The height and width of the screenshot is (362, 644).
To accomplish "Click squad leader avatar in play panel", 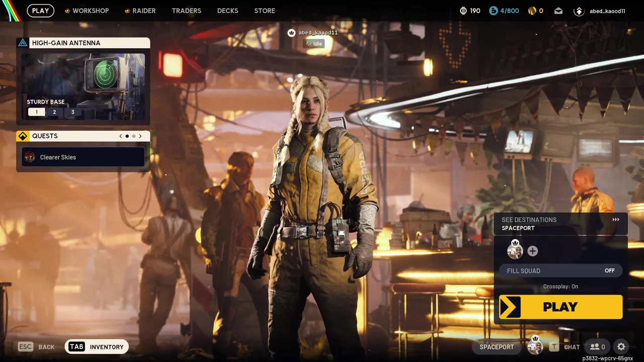I will tap(515, 250).
